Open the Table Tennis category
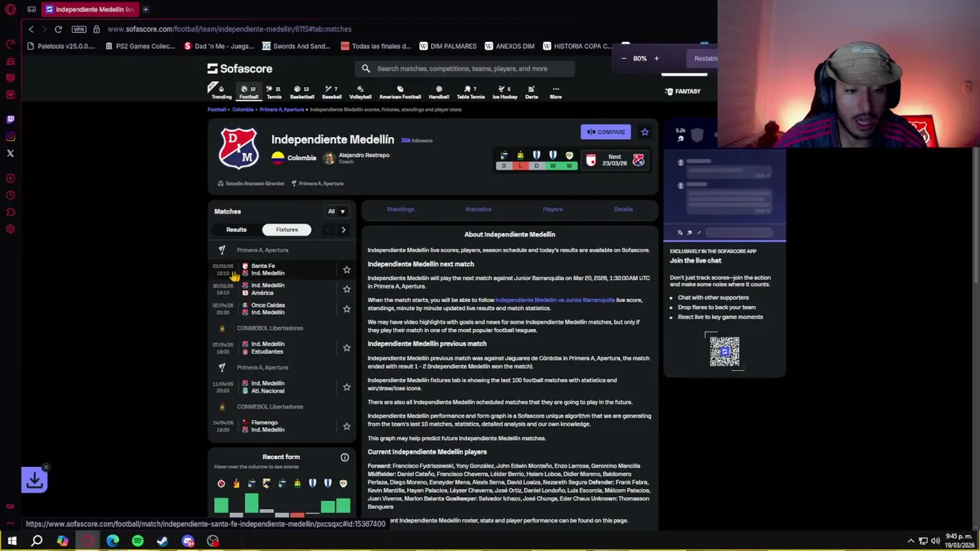Viewport: 980px width, 551px height. click(471, 92)
